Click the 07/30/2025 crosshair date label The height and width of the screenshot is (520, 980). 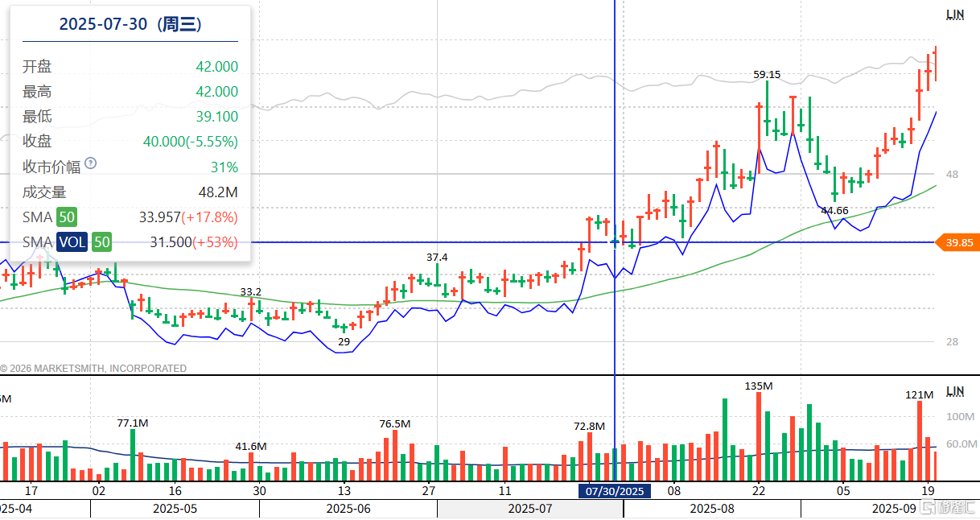[615, 491]
